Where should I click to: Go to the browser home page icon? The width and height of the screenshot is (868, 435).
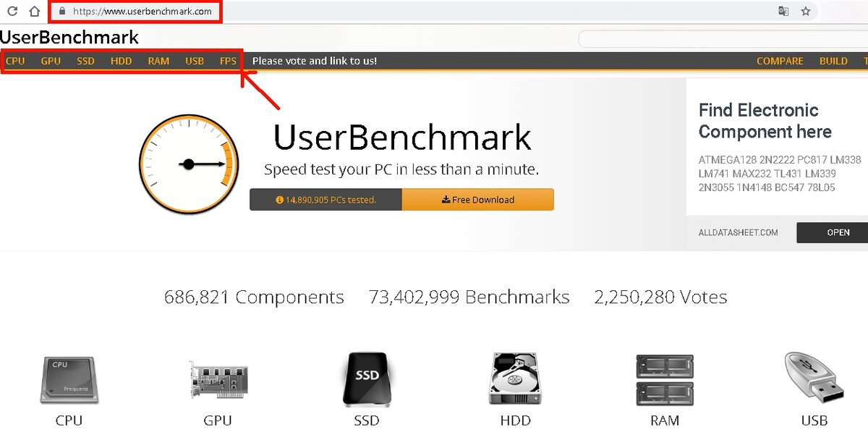tap(34, 11)
